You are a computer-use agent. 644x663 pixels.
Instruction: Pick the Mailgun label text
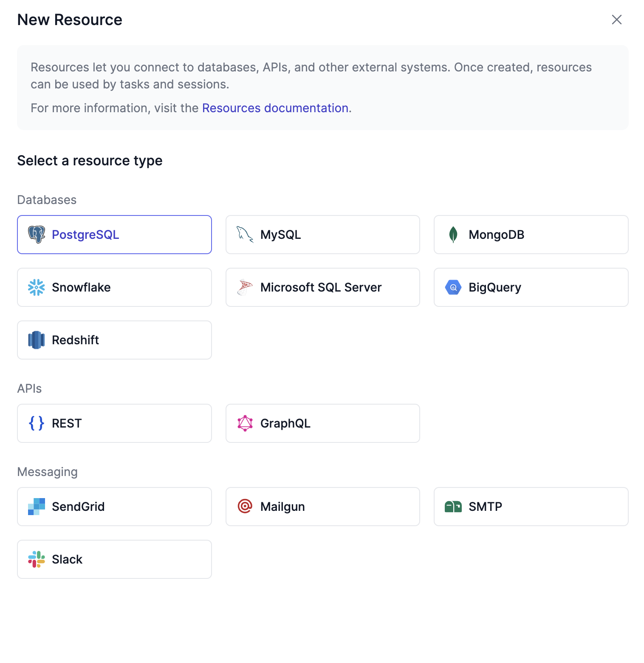(x=282, y=507)
